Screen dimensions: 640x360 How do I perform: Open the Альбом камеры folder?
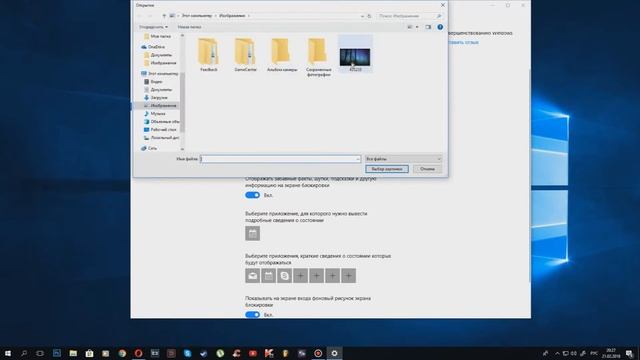[282, 55]
